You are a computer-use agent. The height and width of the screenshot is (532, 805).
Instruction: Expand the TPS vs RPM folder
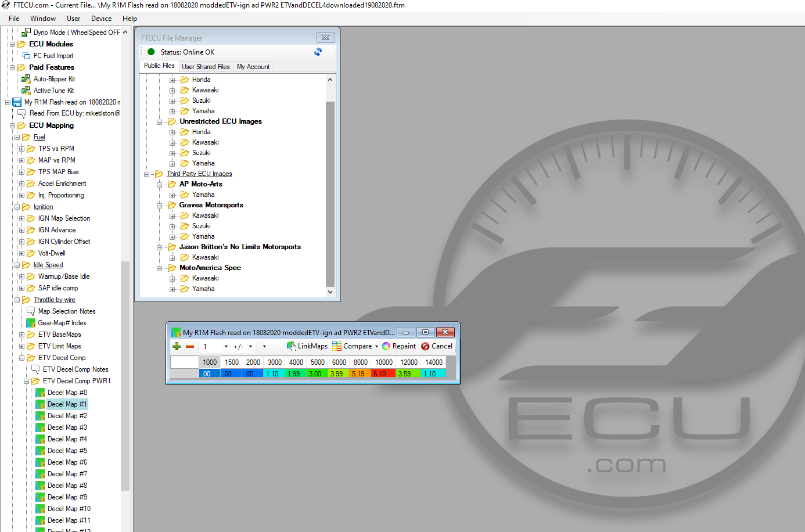tap(21, 149)
